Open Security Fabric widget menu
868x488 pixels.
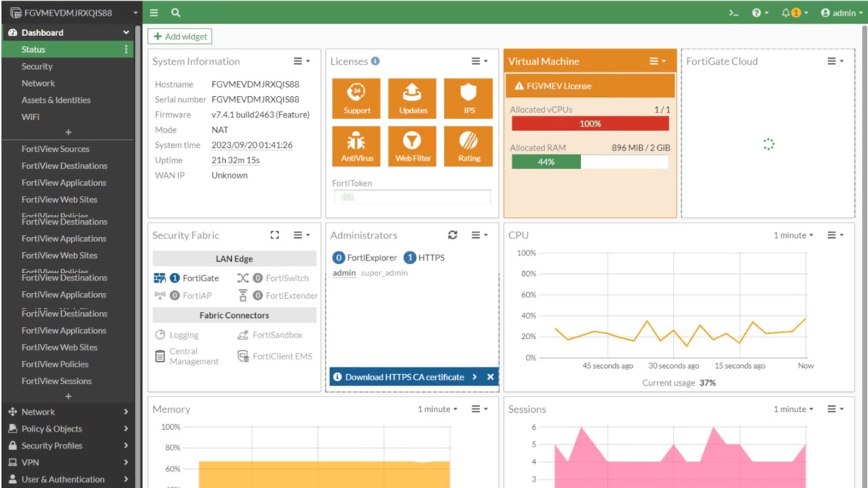tap(302, 235)
